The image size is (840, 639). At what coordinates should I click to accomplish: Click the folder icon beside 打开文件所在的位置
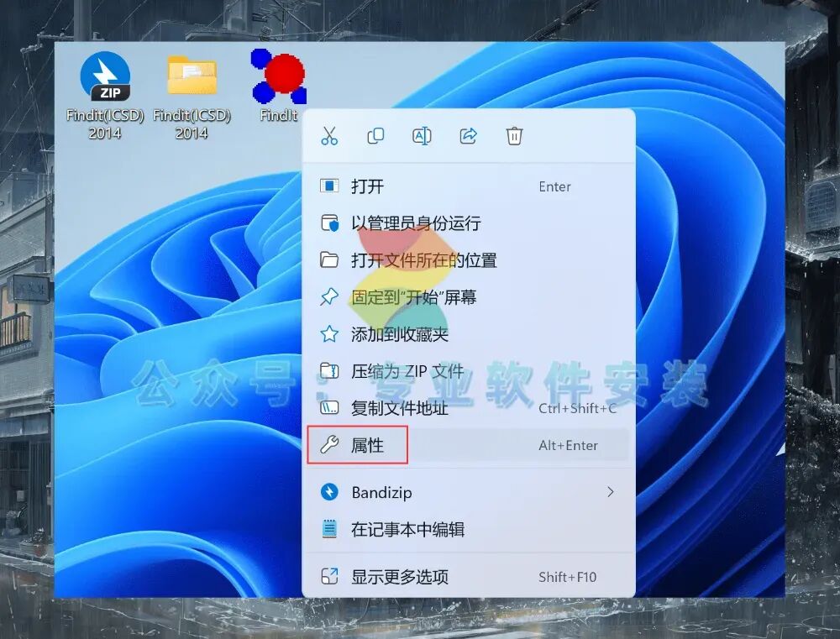tap(329, 259)
